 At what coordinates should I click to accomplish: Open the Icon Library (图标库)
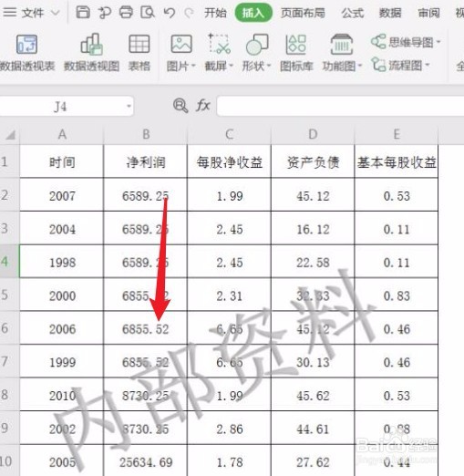click(296, 53)
